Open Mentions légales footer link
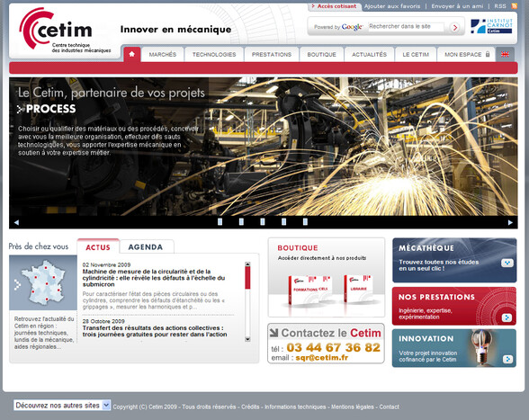This screenshot has width=529, height=420. 353,407
